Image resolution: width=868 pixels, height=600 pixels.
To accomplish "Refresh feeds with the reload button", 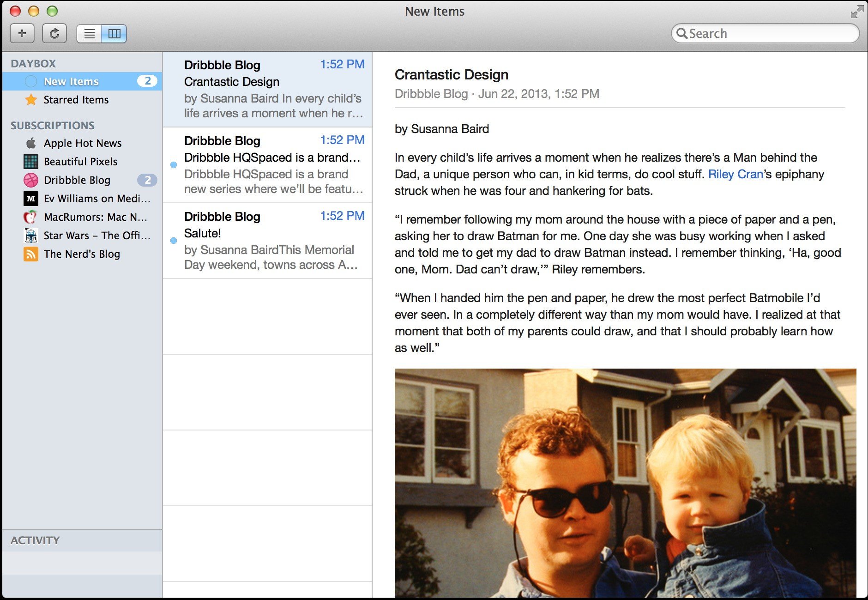I will pos(54,33).
